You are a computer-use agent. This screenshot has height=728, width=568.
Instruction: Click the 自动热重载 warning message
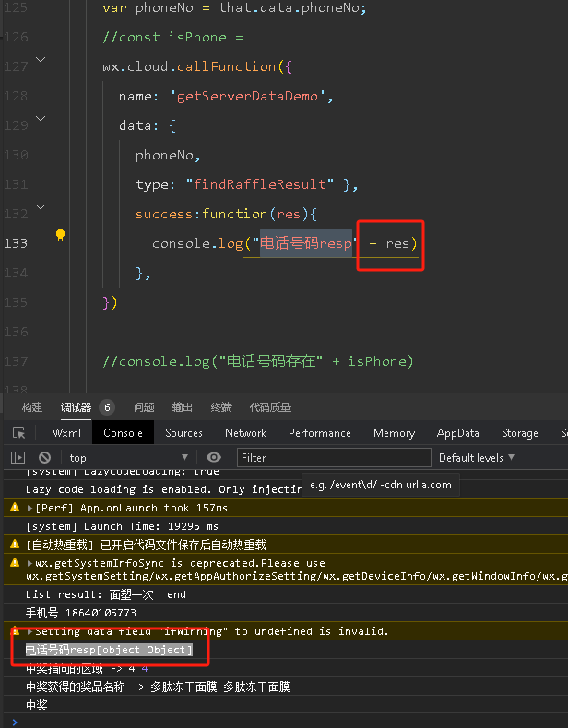point(147,545)
